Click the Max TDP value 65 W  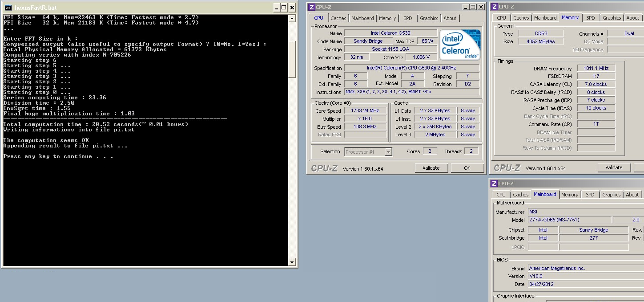(427, 41)
